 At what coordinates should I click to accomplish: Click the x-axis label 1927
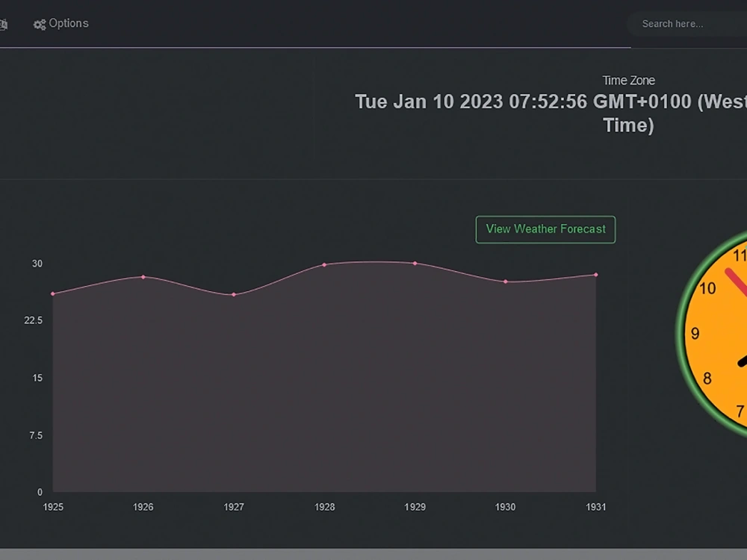click(234, 507)
